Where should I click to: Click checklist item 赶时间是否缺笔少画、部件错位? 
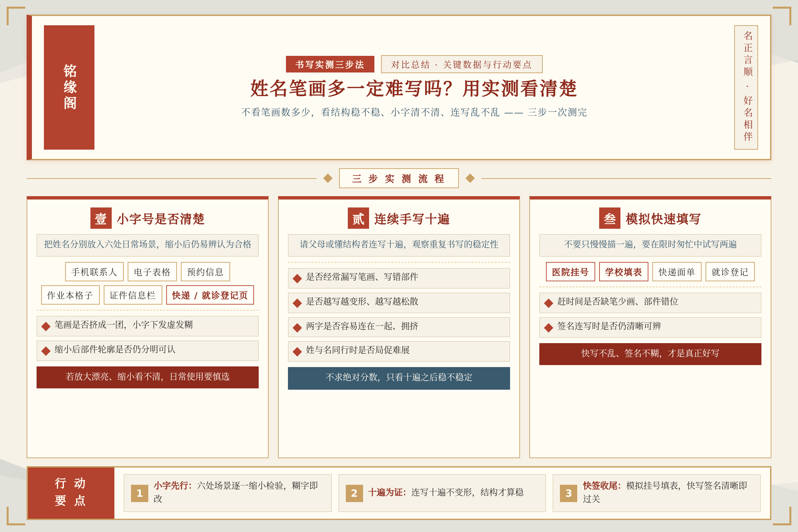coord(650,303)
